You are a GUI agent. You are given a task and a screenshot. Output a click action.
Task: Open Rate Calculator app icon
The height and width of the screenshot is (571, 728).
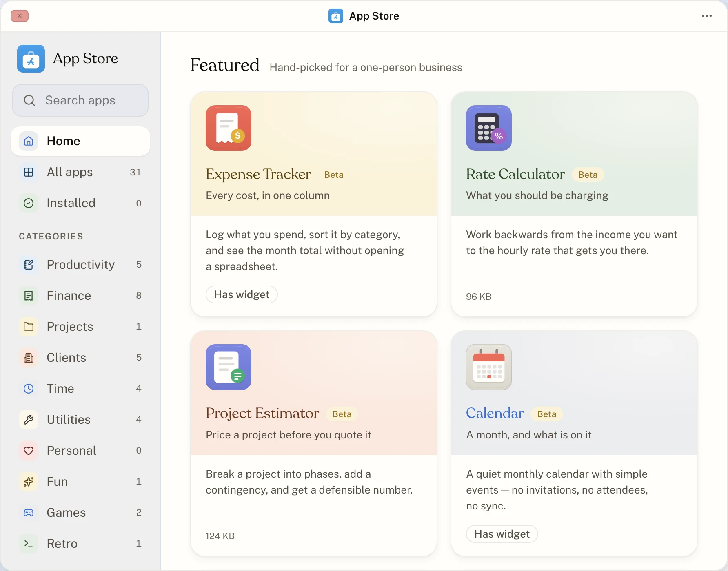[489, 128]
